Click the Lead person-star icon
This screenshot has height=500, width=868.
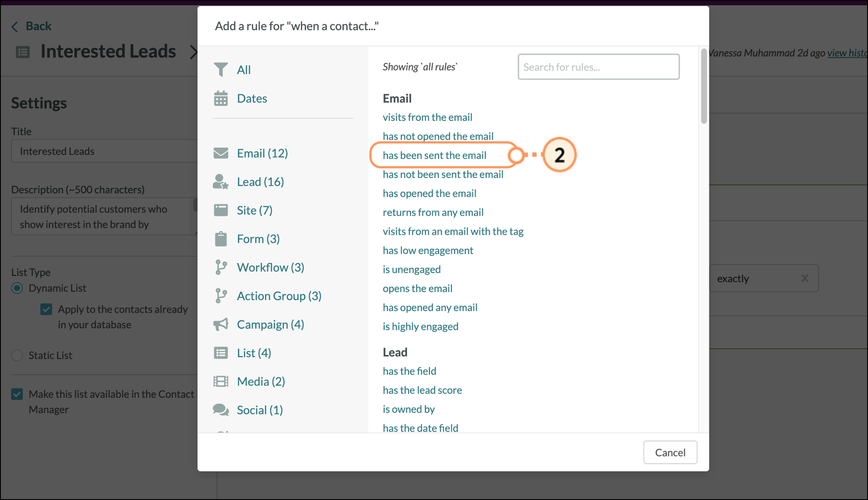coord(221,182)
